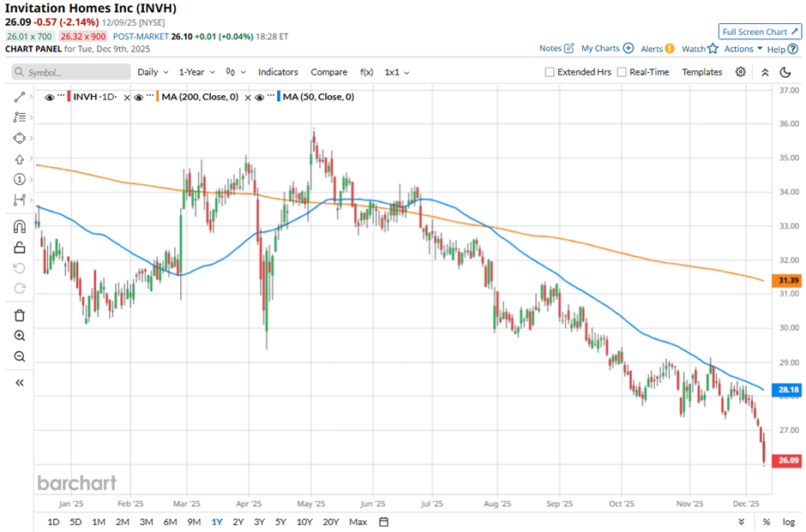Switch to dark mode with moon icon

point(785,72)
